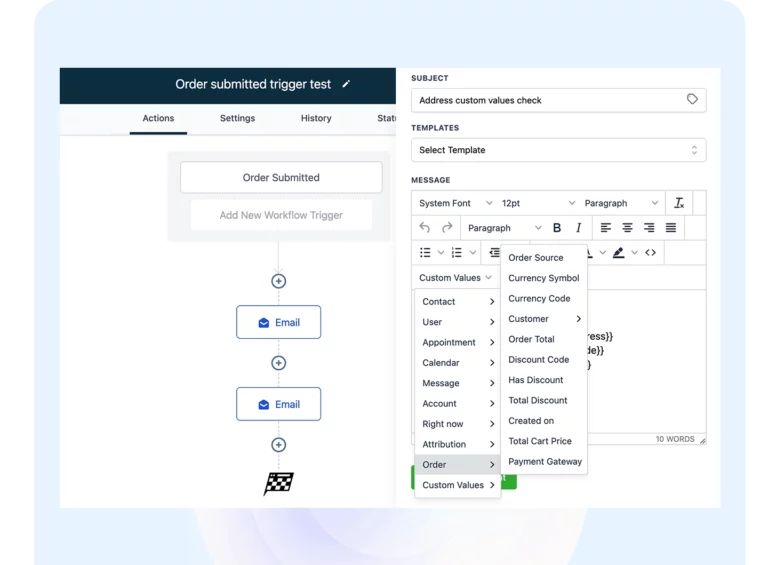
Task: Toggle bold formatting
Action: pyautogui.click(x=557, y=228)
